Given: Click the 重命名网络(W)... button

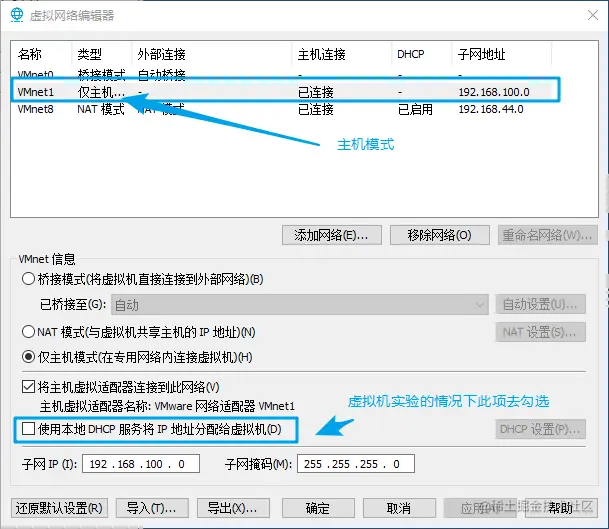Looking at the screenshot, I should pos(547,235).
